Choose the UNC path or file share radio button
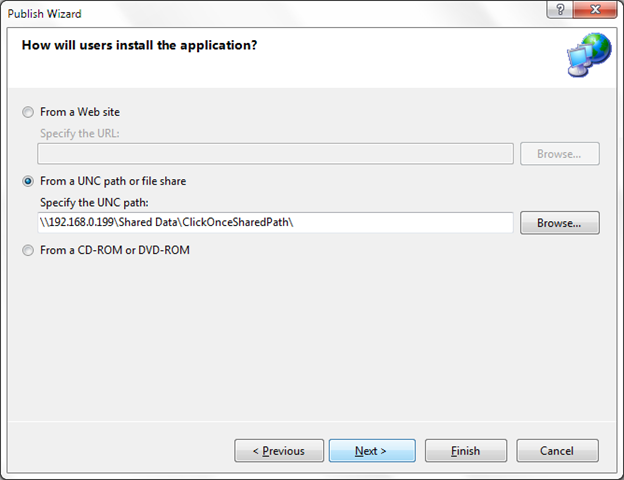This screenshot has height=480, width=624. pyautogui.click(x=28, y=181)
